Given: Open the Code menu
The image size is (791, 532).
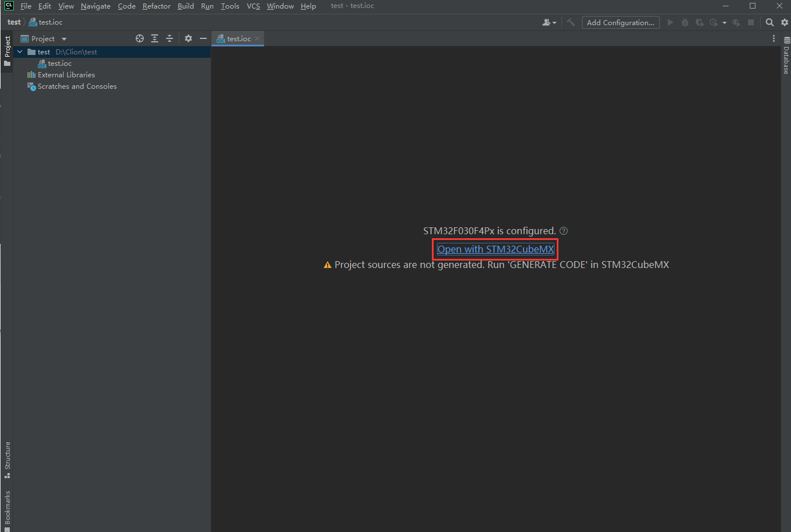Looking at the screenshot, I should 127,6.
